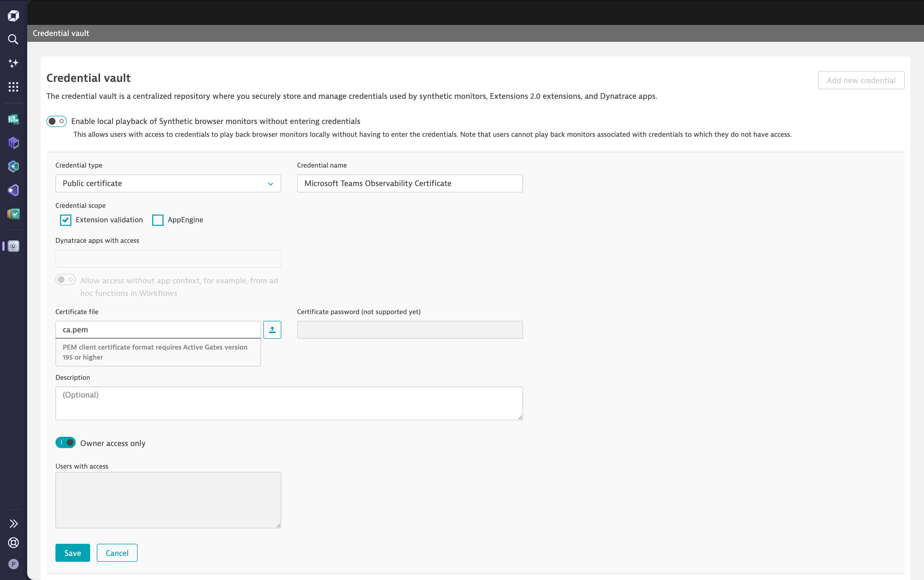Click the Certificate file field showing ca.pem
924x580 pixels.
pos(158,330)
